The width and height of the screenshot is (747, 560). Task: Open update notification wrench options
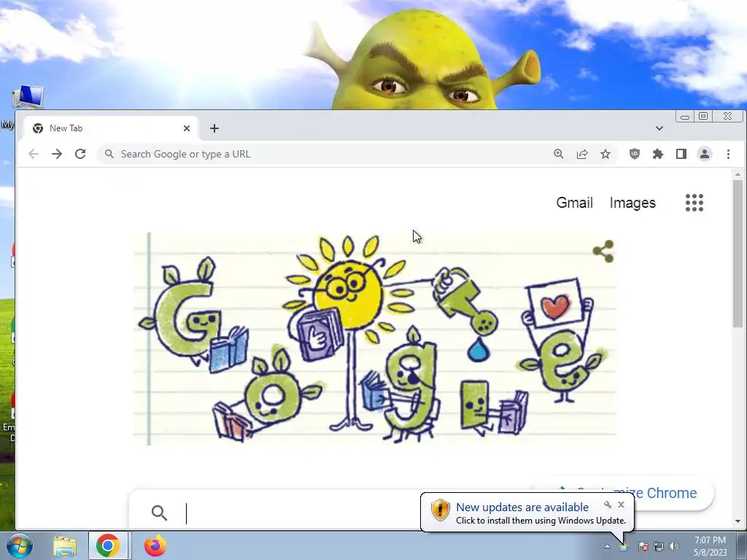click(608, 505)
